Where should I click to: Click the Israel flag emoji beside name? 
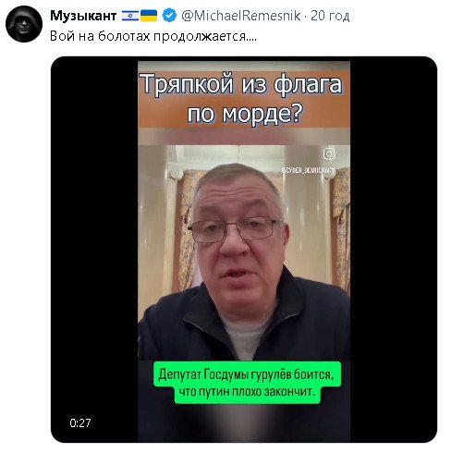coord(130,16)
